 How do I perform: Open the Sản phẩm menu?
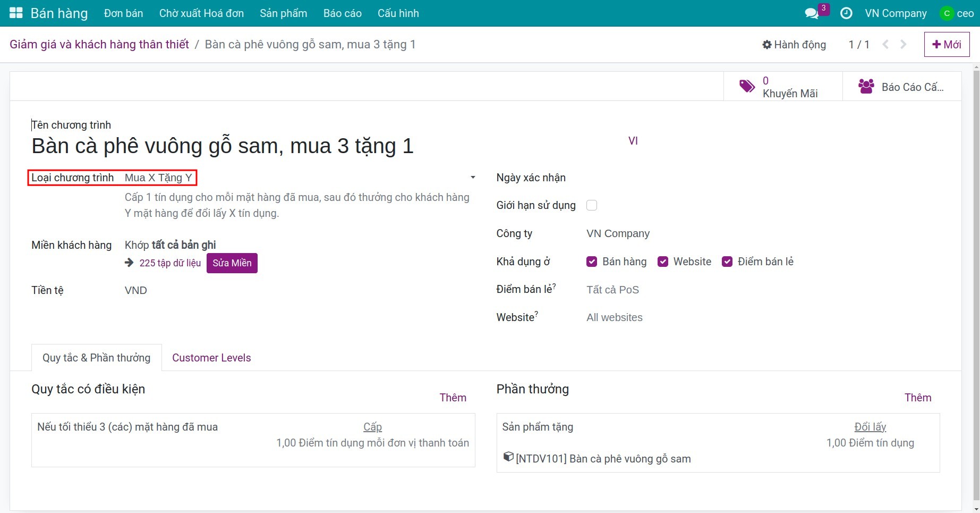pos(283,13)
